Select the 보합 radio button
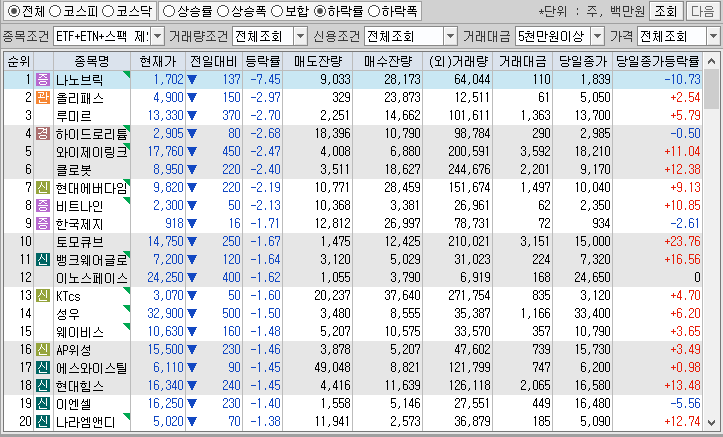Screen dimensions: 723x437 pos(277,11)
